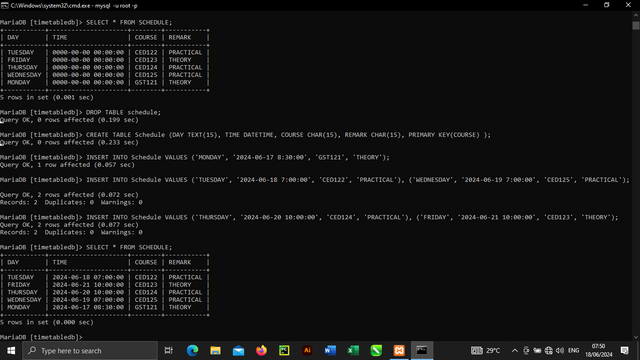Open Microsoft Excel from the taskbar
This screenshot has height=360, width=640.
pyautogui.click(x=353, y=351)
